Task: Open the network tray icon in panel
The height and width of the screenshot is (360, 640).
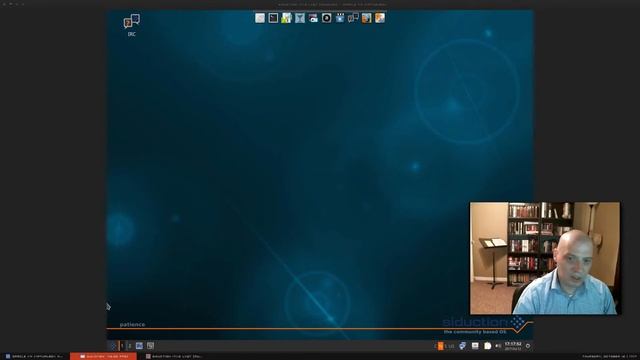Action: point(462,346)
